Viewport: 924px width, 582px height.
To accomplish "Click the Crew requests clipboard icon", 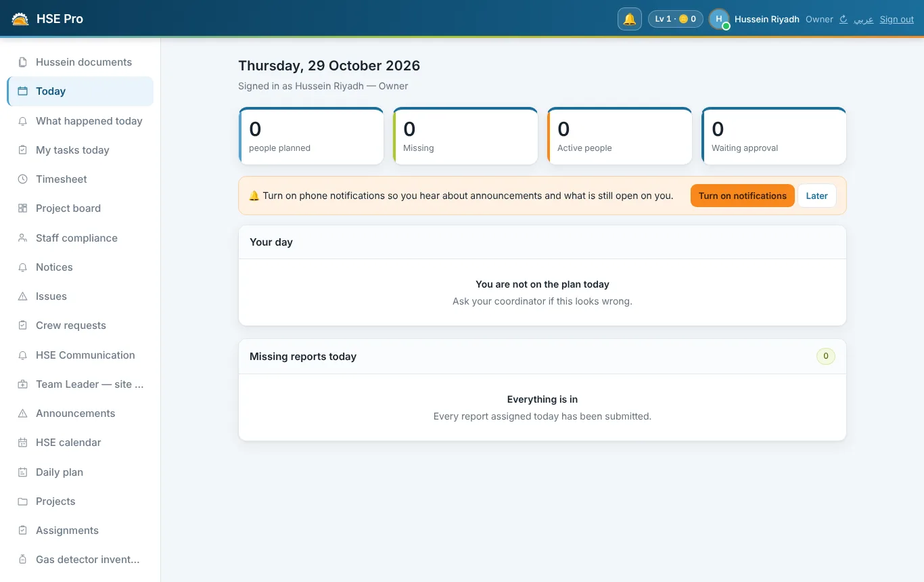I will point(22,326).
